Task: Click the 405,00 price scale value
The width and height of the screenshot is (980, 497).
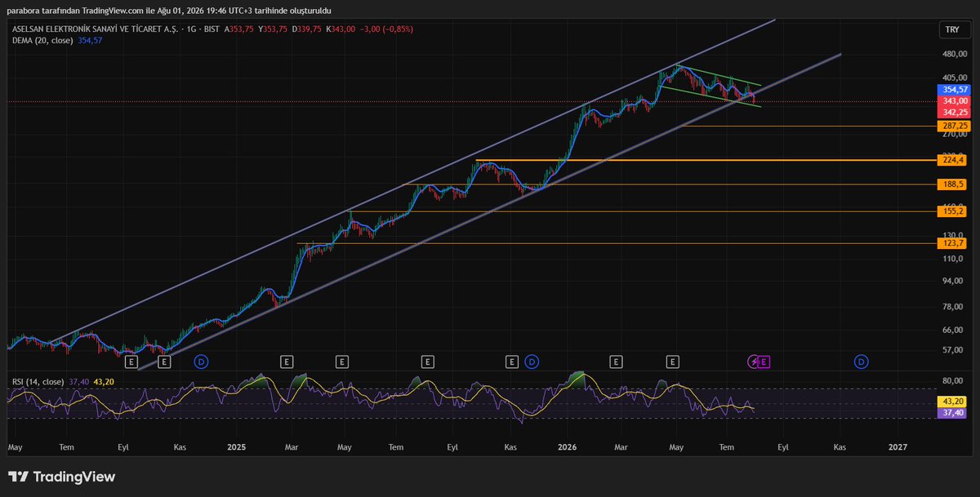Action: pyautogui.click(x=954, y=78)
